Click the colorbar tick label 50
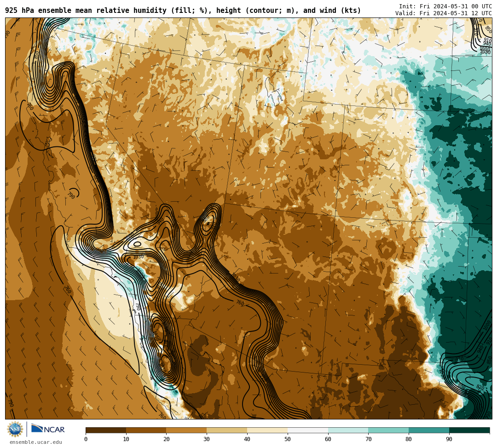This screenshot has width=497, height=448. (288, 439)
